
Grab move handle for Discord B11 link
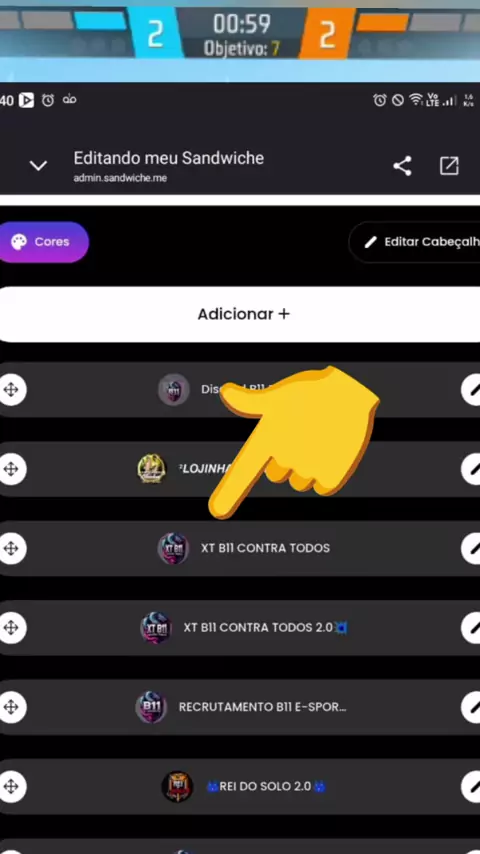(x=11, y=390)
